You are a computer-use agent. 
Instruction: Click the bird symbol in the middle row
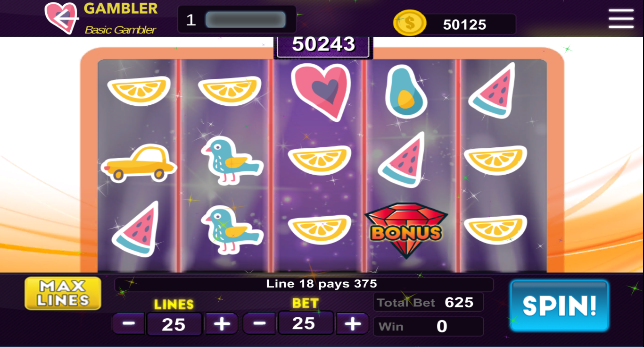click(x=231, y=161)
